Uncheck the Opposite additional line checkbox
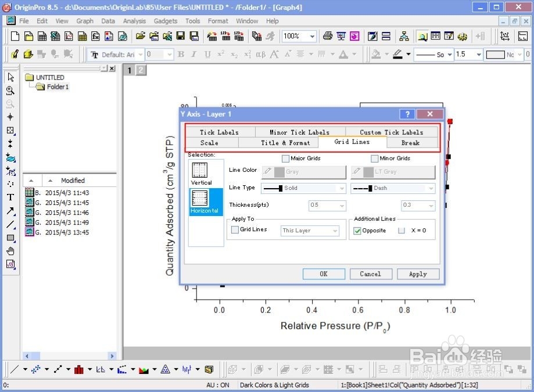 point(357,231)
